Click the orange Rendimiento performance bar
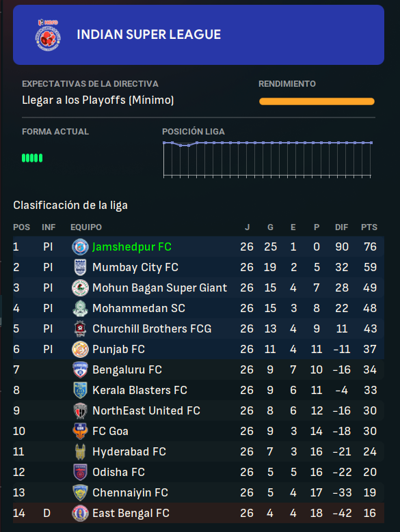 (x=317, y=101)
